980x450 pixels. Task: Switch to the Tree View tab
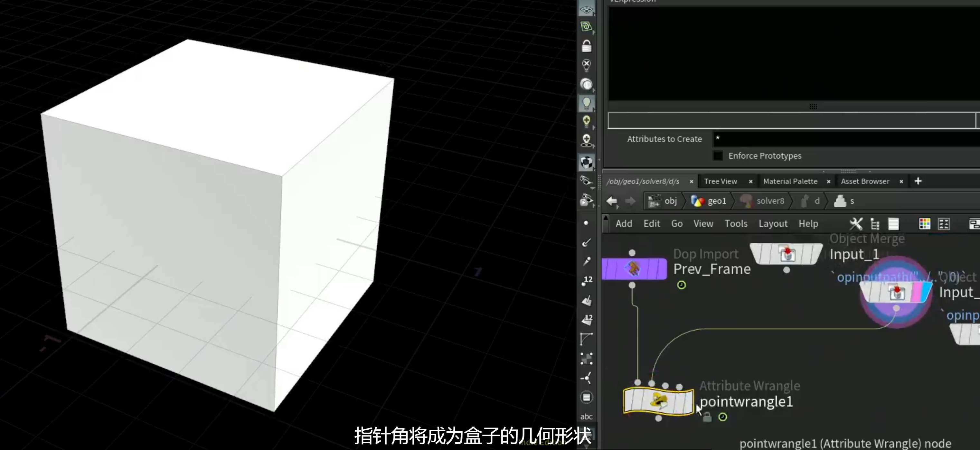point(720,182)
